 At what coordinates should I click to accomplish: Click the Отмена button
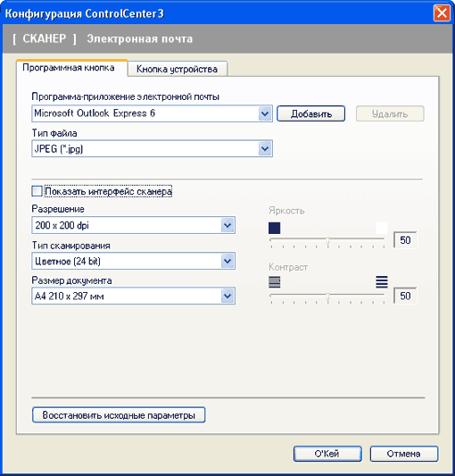click(404, 454)
